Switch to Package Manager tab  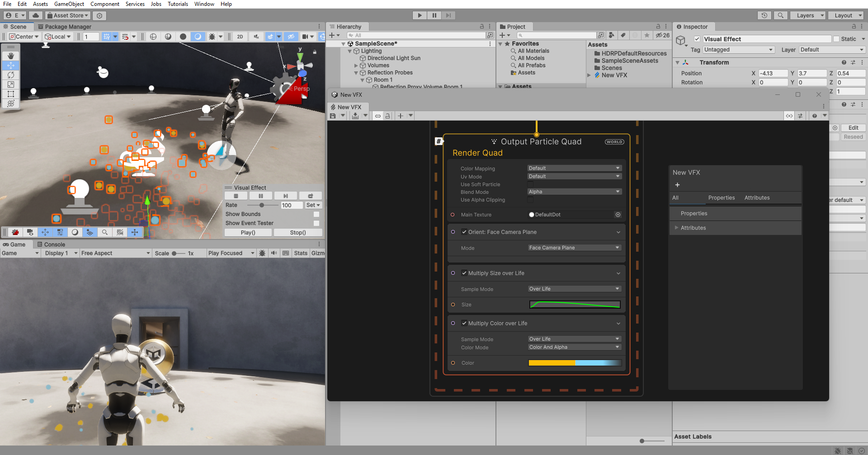65,27
